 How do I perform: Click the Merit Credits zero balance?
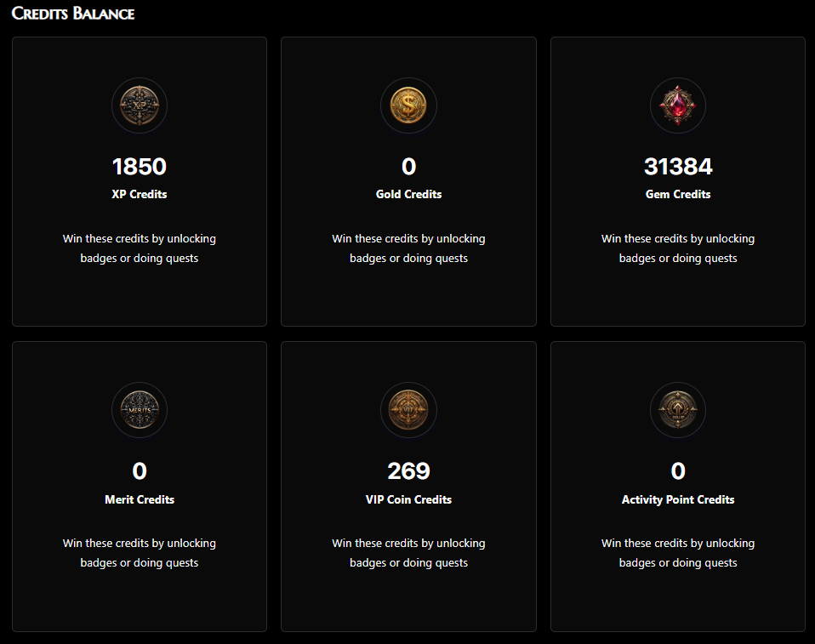[140, 470]
